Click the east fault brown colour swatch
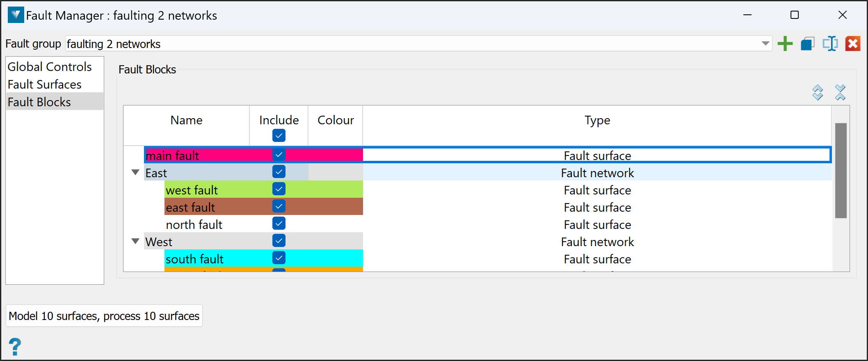 (335, 207)
